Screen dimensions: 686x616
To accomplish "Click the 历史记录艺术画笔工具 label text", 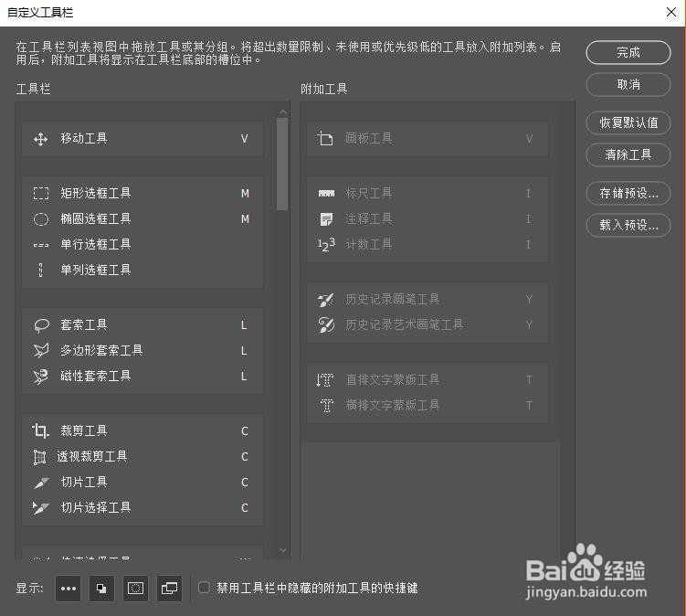I will coord(405,324).
